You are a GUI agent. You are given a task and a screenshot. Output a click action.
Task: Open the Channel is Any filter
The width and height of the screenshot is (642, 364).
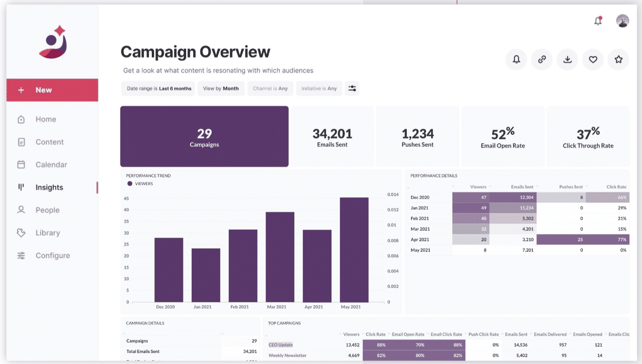point(271,88)
